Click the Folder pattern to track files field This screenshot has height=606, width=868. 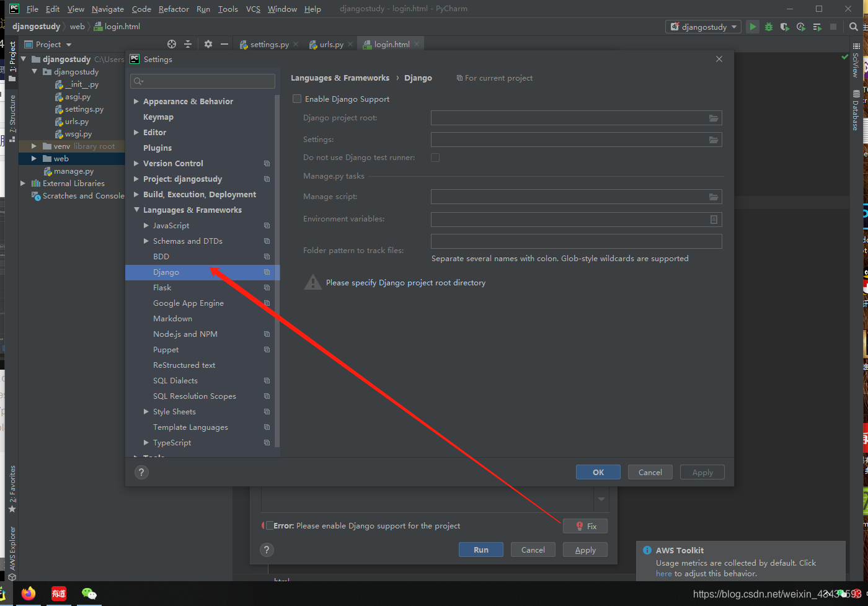pos(577,241)
